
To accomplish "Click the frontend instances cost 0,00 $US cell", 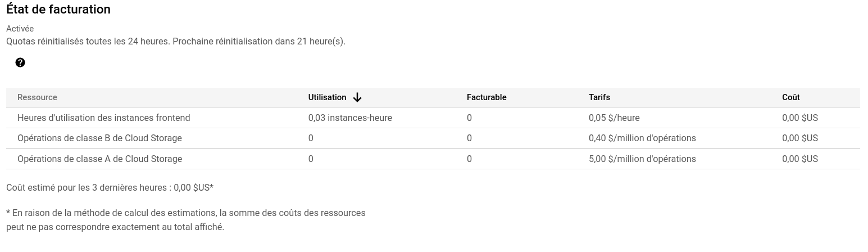I will 800,118.
